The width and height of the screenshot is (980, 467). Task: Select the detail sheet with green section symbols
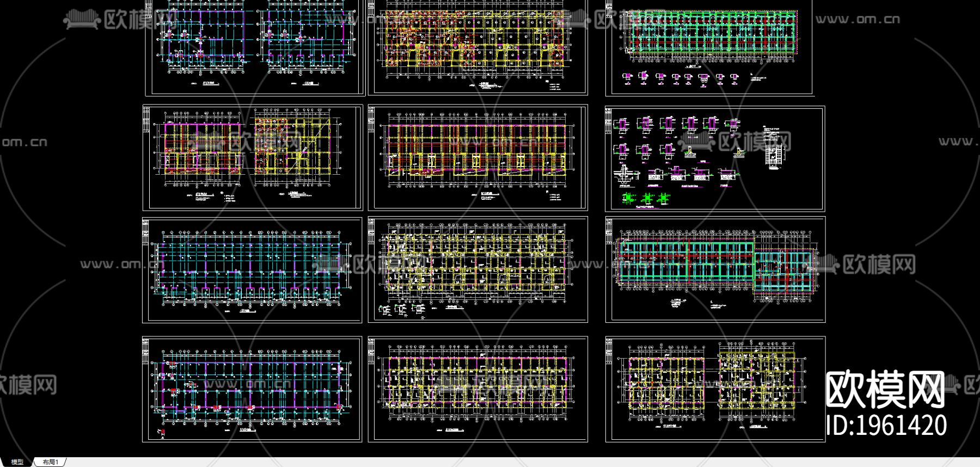pyautogui.click(x=715, y=158)
